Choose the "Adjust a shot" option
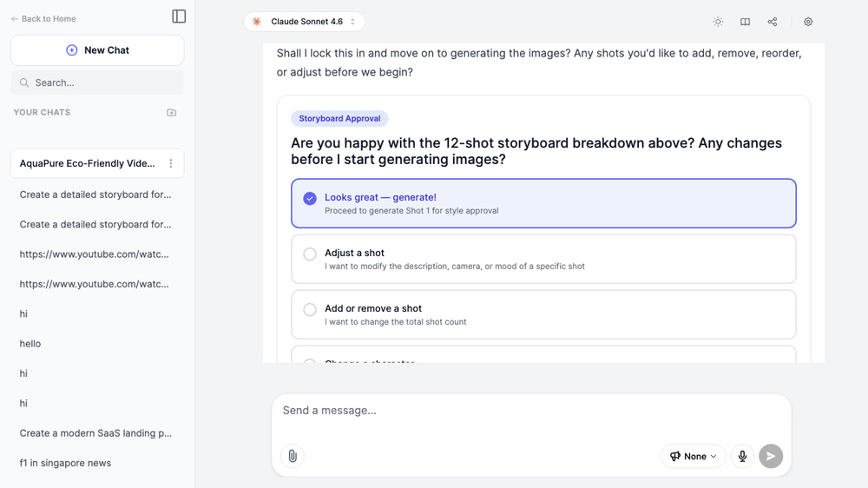This screenshot has width=868, height=488. tap(543, 259)
